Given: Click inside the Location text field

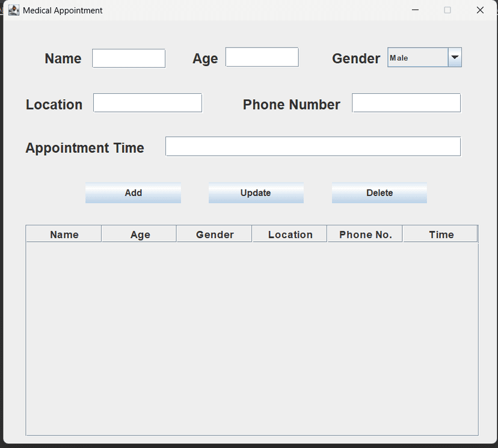Looking at the screenshot, I should (x=147, y=102).
